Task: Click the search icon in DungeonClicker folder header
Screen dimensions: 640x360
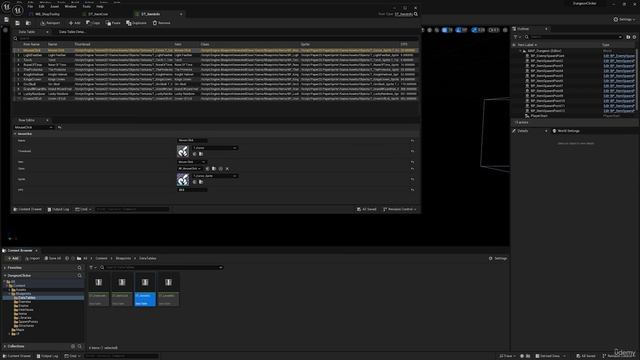Action: point(80,276)
